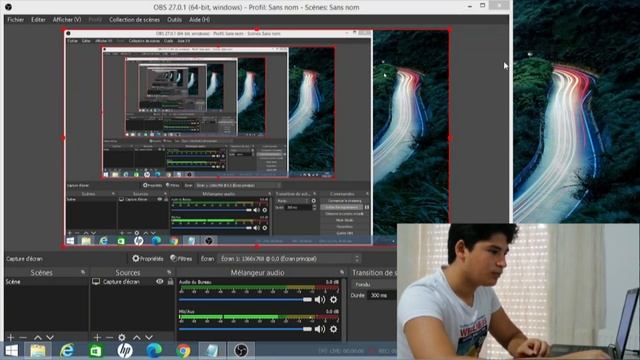Screen dimensions: 640x360
Task: Toggle visibility eye of Capture d'écran
Action: pos(160,282)
